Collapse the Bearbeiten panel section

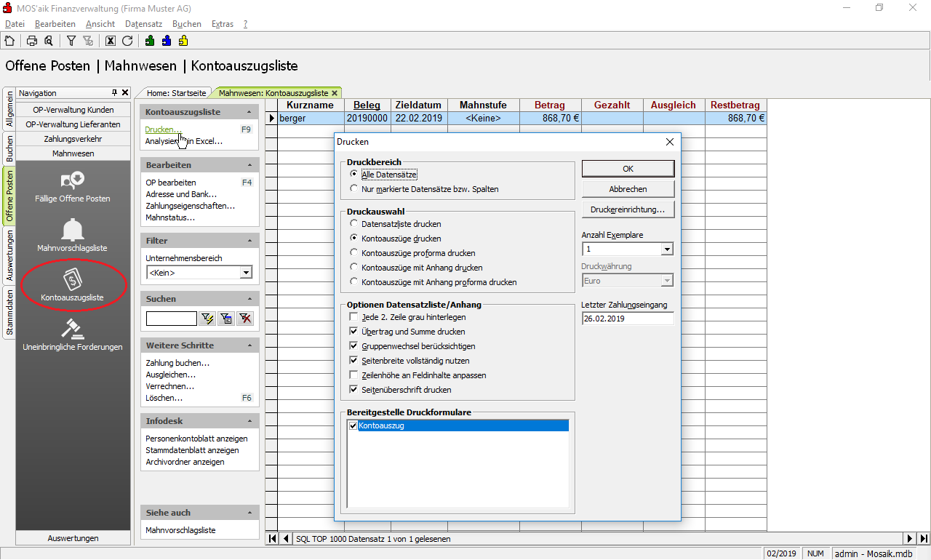[x=249, y=165]
